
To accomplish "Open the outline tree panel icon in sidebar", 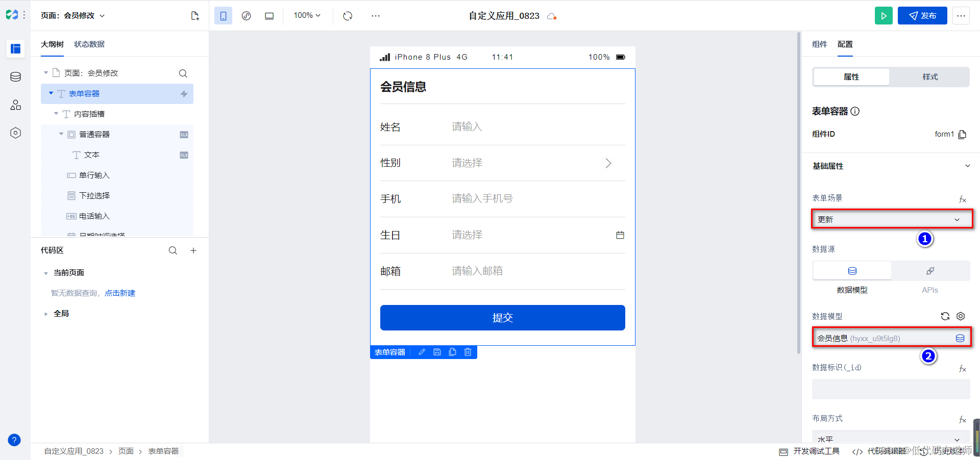I will (x=16, y=49).
